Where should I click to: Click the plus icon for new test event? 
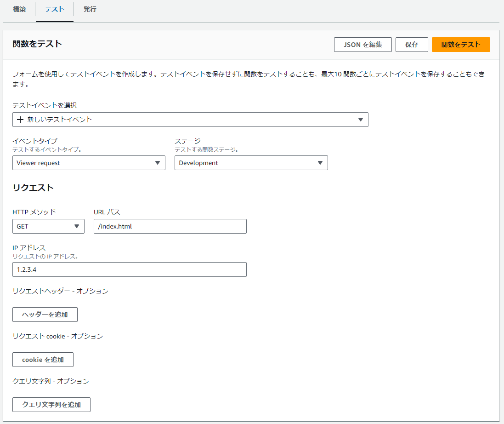[20, 120]
